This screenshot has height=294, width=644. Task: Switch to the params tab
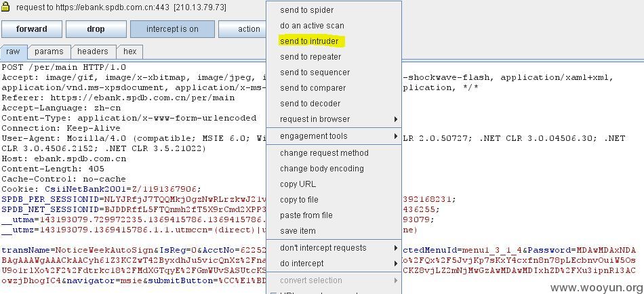point(49,51)
